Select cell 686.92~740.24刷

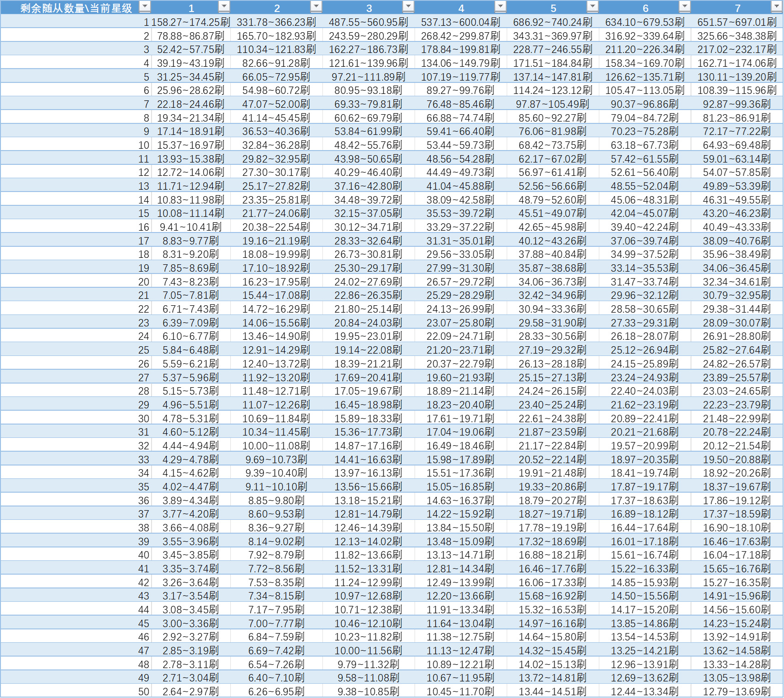553,22
